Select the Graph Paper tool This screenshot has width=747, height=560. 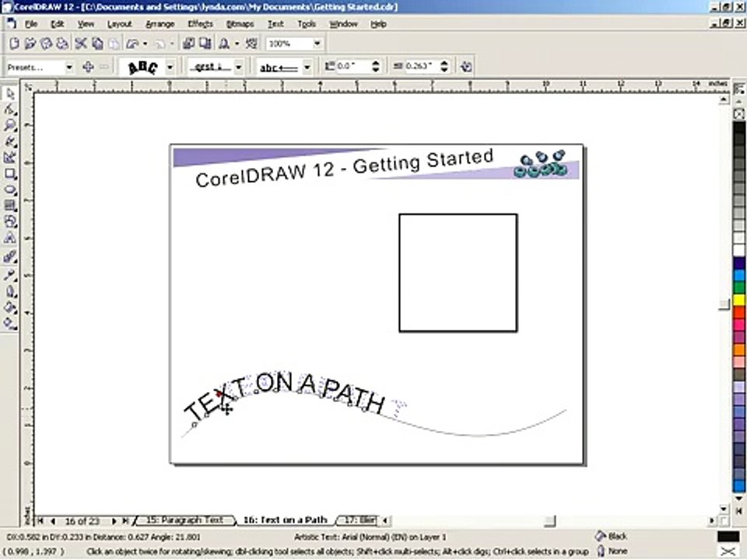(10, 205)
